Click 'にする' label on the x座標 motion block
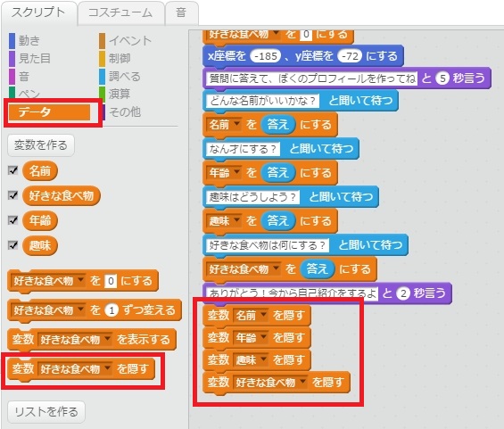Screen dimensions: 504x429 tap(382, 56)
